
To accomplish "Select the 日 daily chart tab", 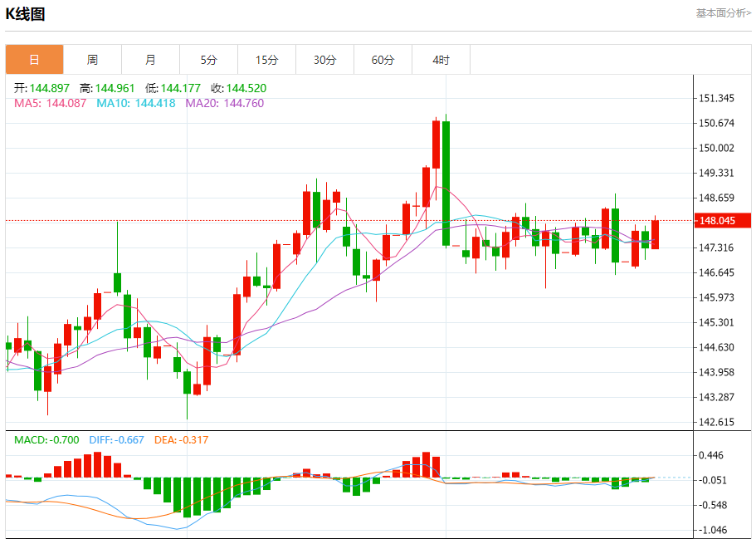I will [34, 60].
